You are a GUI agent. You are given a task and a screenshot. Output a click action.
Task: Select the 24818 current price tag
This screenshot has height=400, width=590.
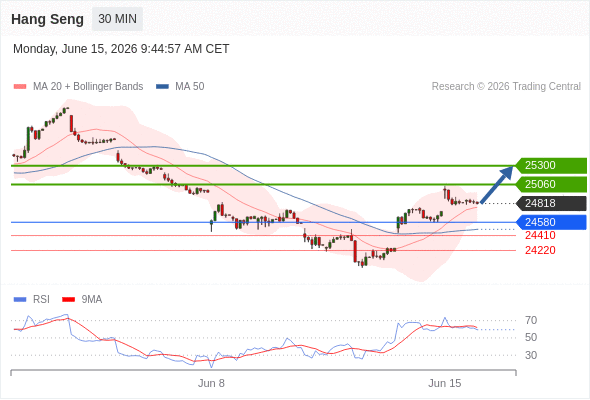tap(551, 204)
